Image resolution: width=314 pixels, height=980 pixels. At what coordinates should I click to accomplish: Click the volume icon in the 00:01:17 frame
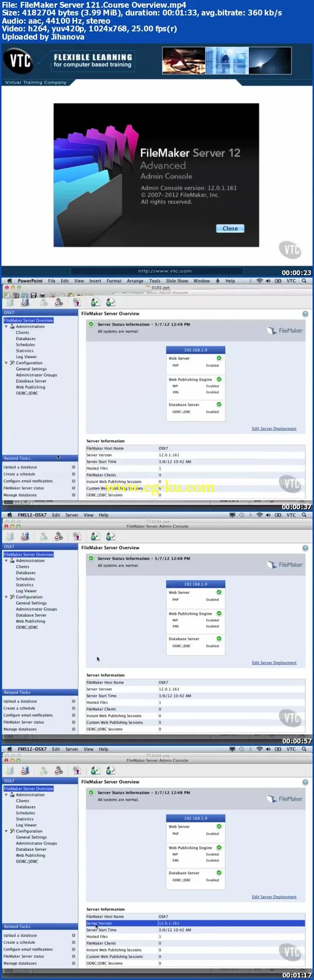tap(269, 749)
